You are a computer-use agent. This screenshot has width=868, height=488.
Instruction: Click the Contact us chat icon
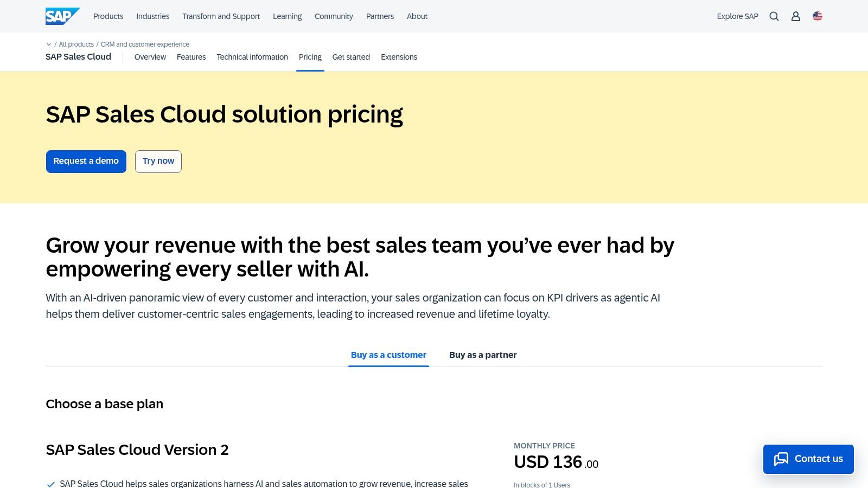(x=782, y=459)
